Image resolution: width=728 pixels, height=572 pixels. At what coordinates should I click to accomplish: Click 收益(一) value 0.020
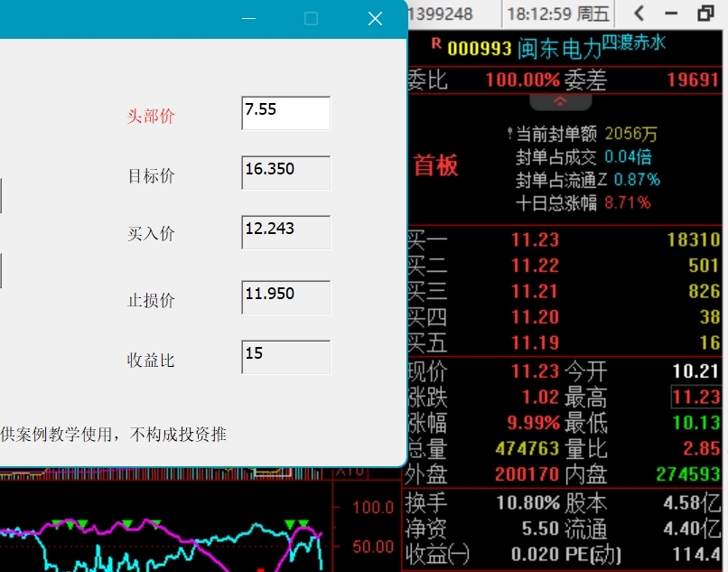tap(536, 554)
